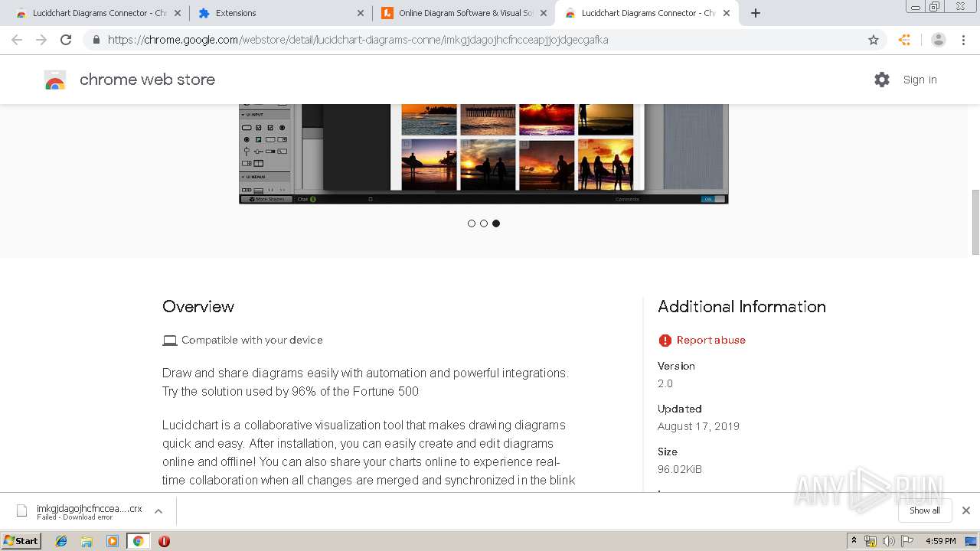Click the chrome web store title
Image resolution: width=980 pixels, height=551 pixels.
coord(147,80)
